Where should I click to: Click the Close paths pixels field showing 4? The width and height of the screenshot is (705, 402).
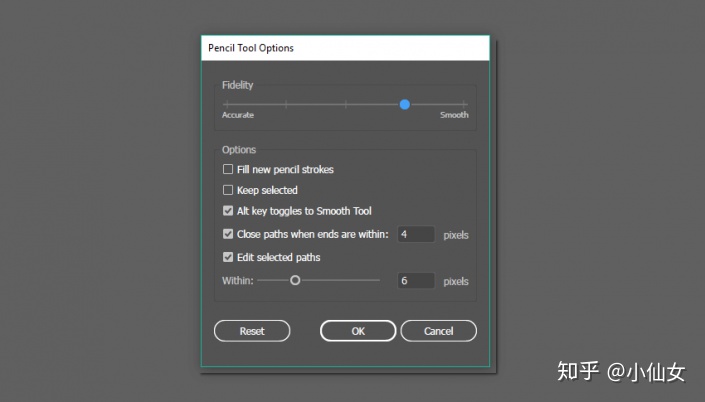(x=416, y=234)
